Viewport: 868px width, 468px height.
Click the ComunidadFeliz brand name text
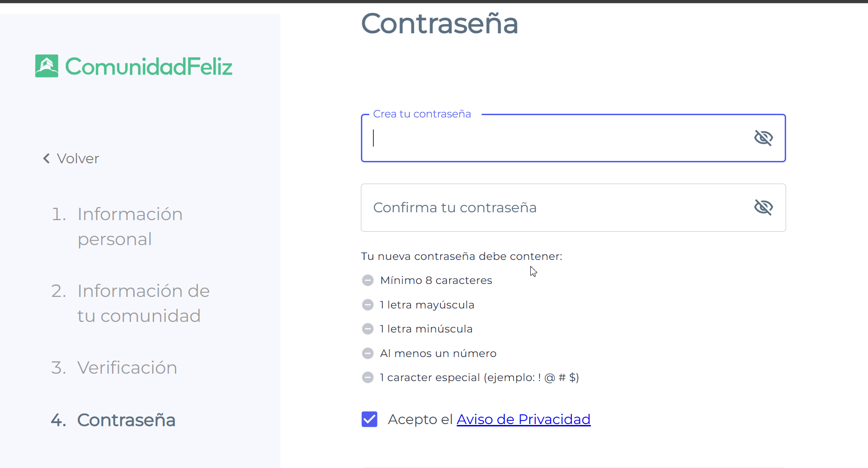pos(149,67)
